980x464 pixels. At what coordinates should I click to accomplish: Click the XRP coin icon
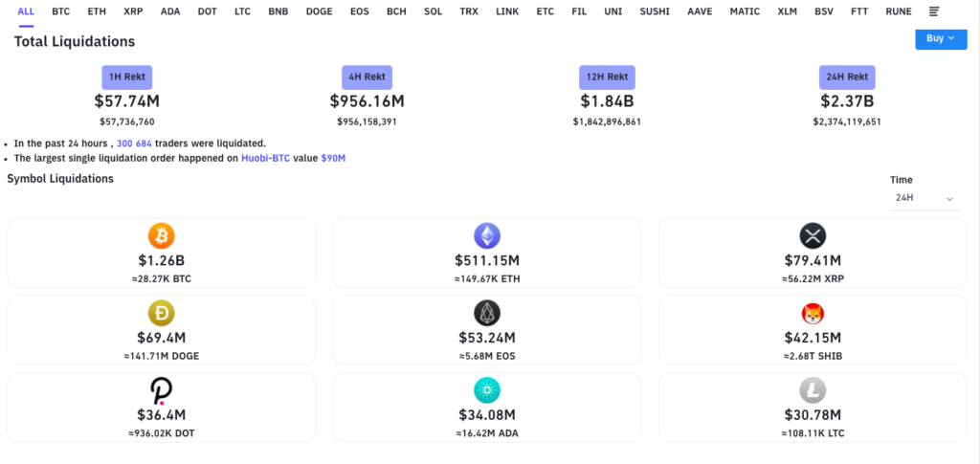coord(813,235)
